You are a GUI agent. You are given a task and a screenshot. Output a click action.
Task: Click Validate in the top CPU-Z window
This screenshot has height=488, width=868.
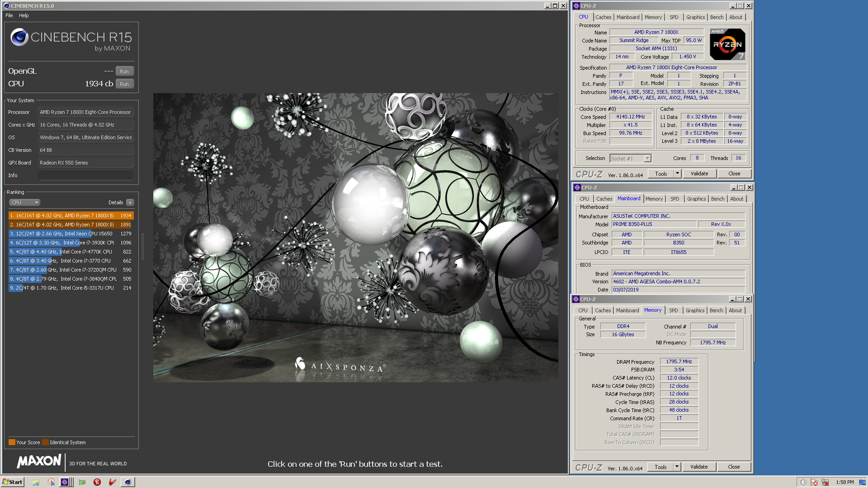point(699,174)
